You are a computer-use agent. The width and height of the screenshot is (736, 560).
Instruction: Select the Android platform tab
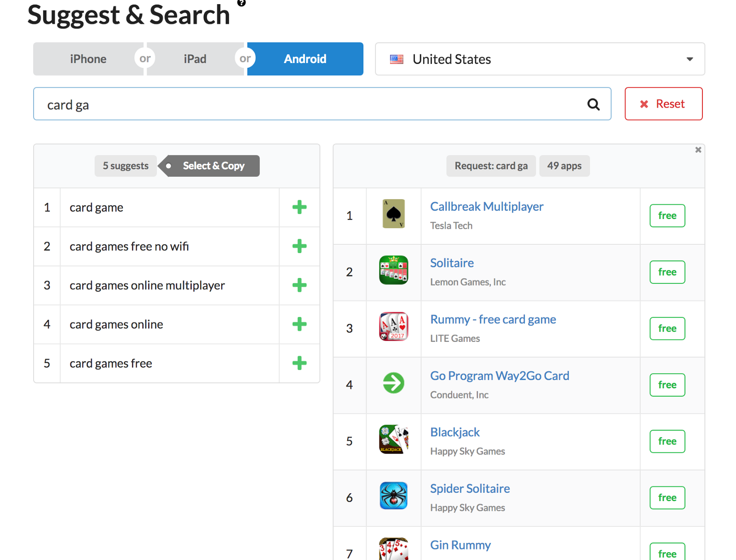pyautogui.click(x=305, y=59)
